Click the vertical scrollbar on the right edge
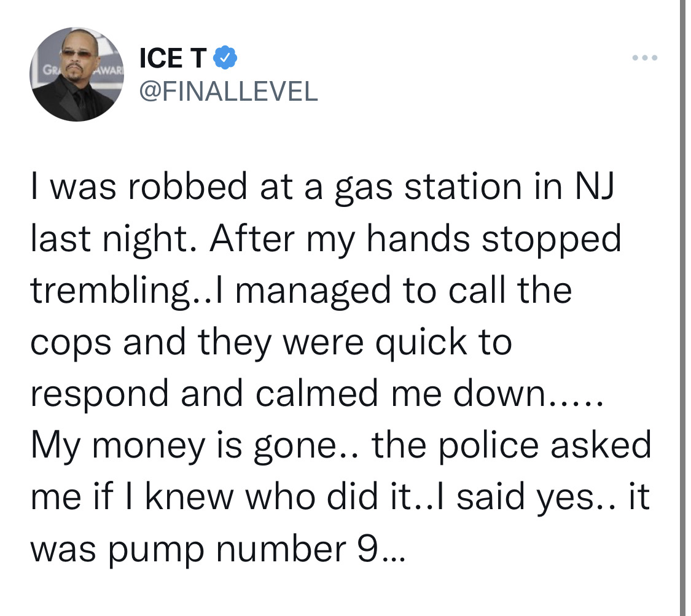Image resolution: width=691 pixels, height=616 pixels. pos(682,308)
